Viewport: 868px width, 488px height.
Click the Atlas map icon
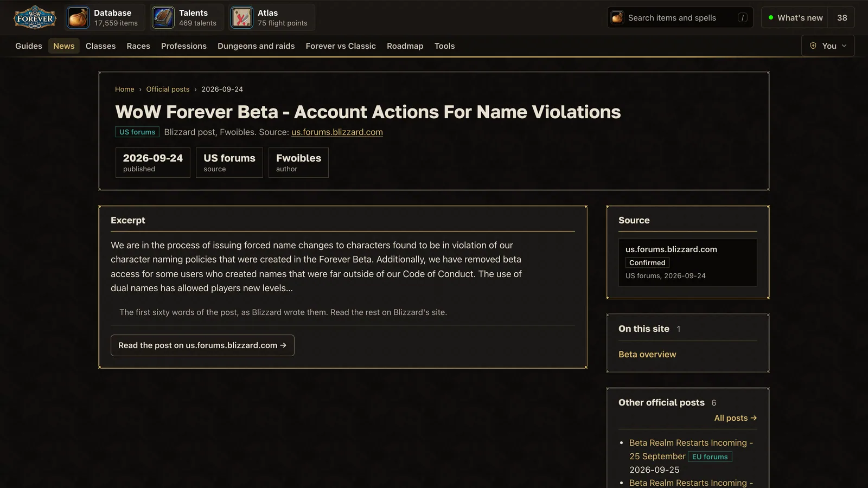(241, 17)
